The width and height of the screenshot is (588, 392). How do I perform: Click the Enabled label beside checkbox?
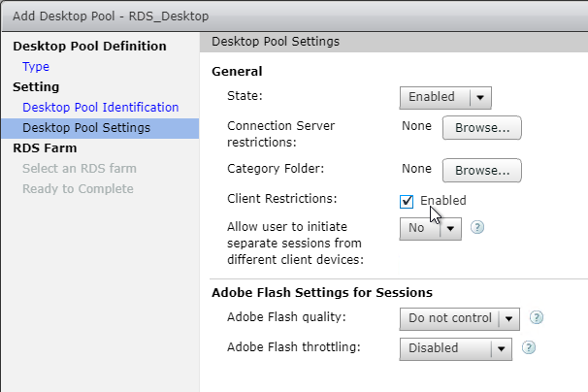tap(442, 201)
